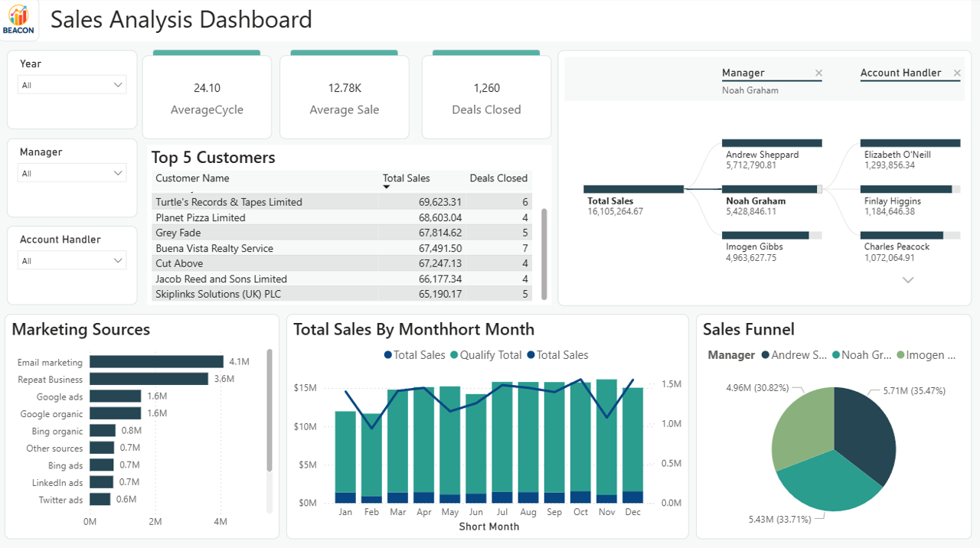The image size is (980, 548).
Task: Click the Email marketing bar
Action: click(156, 362)
